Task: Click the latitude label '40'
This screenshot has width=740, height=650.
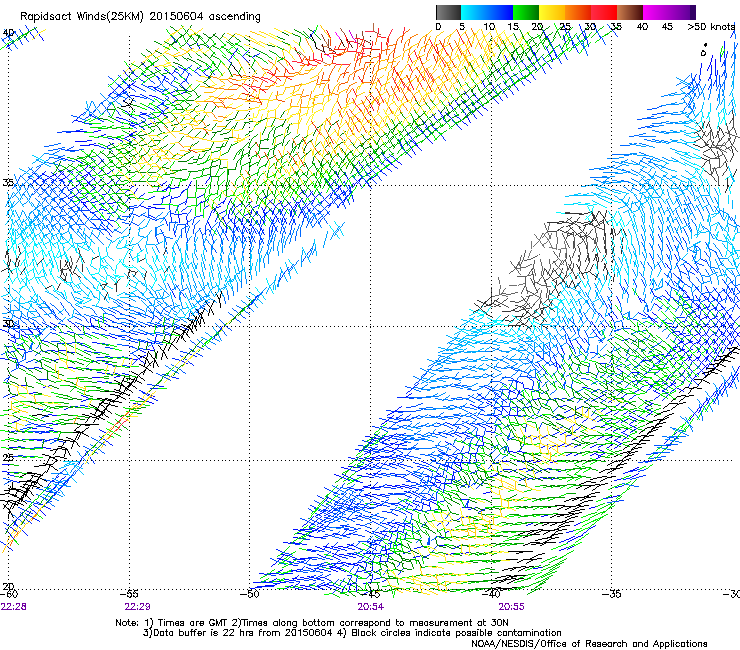Action: [x=8, y=33]
